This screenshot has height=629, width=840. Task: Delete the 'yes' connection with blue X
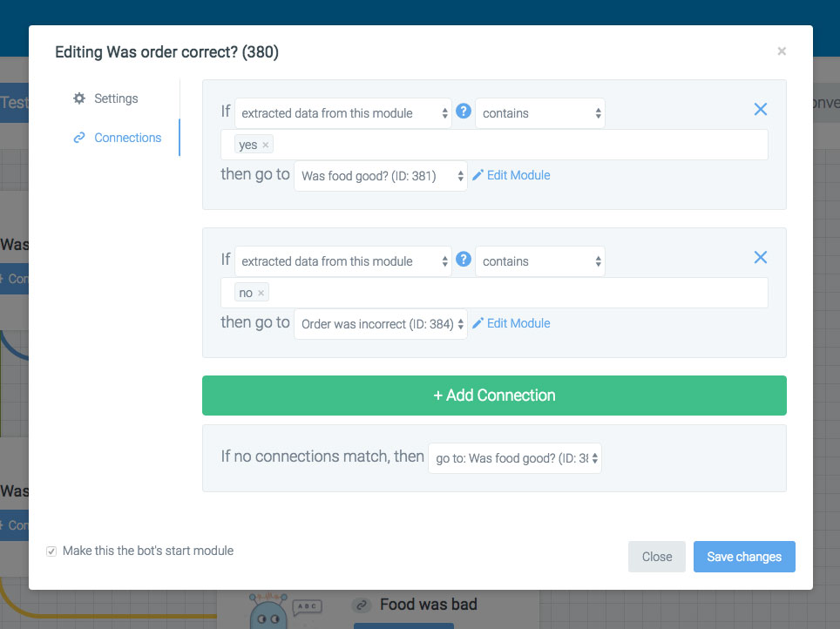760,109
